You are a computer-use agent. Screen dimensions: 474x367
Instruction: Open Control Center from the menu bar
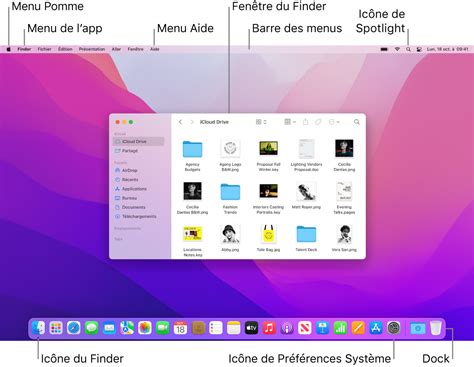(419, 49)
